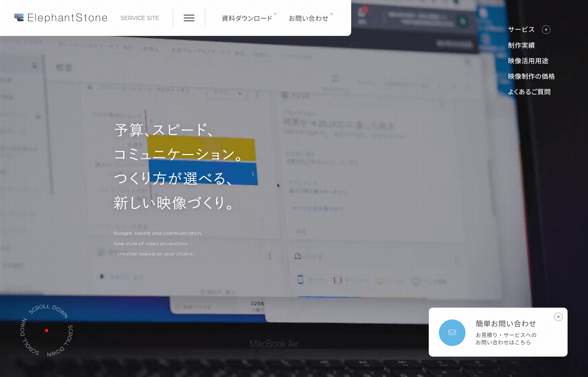Click the SERVICE SITE label
588x377 pixels.
pos(140,18)
